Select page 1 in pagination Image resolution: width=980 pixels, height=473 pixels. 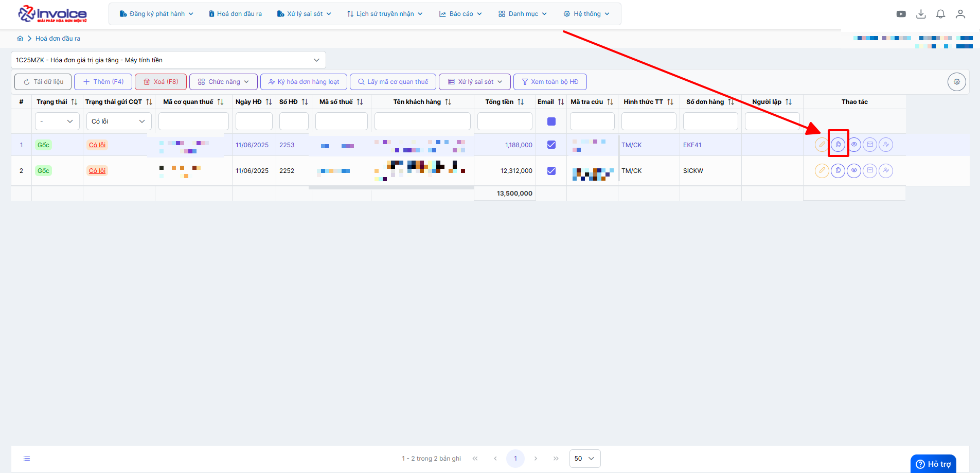tap(515, 459)
